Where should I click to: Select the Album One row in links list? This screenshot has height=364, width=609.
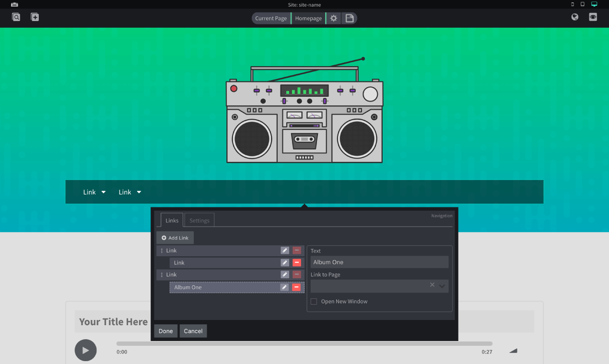point(237,287)
